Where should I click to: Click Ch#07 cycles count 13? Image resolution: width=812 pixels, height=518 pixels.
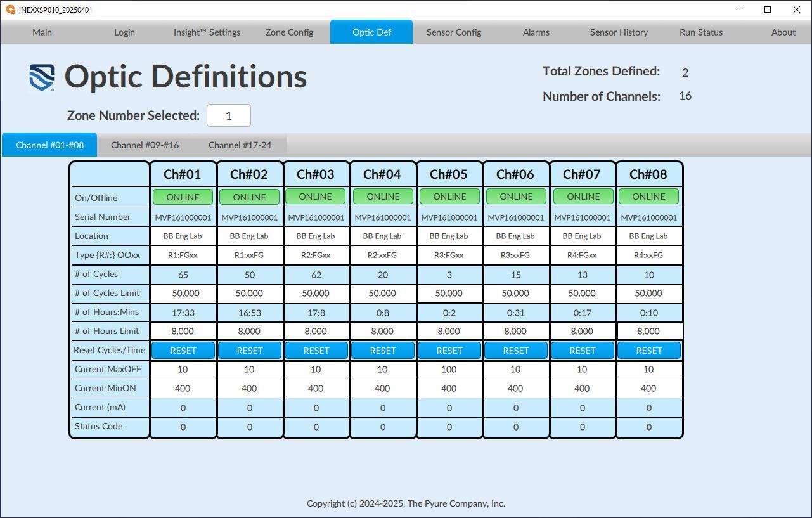[x=583, y=275]
